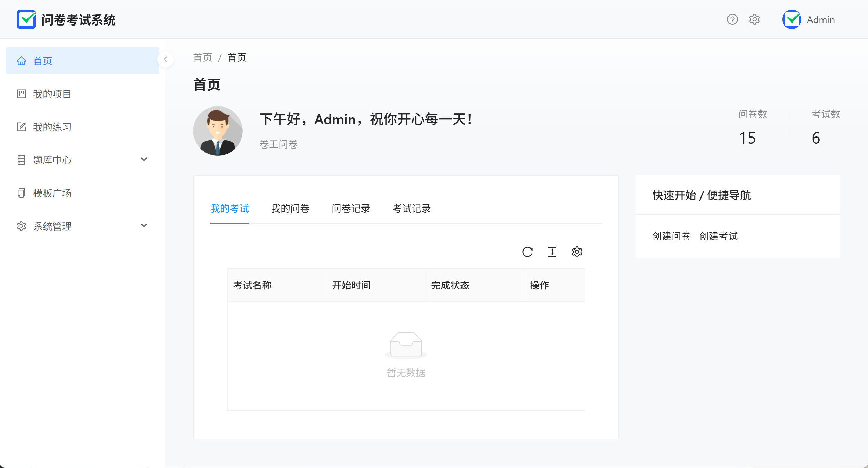Expand the 题库中心 submenu chevron

pyautogui.click(x=144, y=159)
